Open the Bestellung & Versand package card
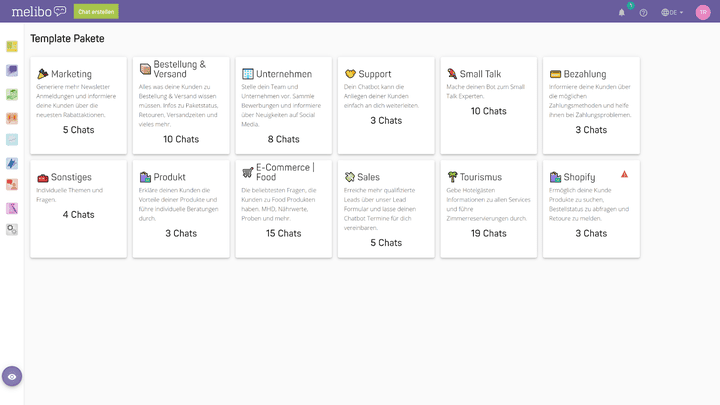Screen dimensions: 720x405 181,105
